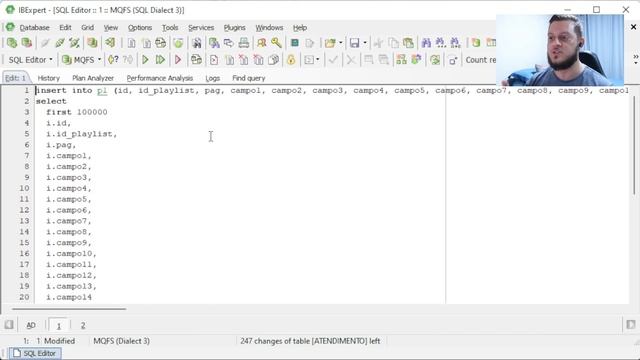Click on 'i.id_playlist,' in line 5
The width and height of the screenshot is (640, 360).
pyautogui.click(x=81, y=134)
